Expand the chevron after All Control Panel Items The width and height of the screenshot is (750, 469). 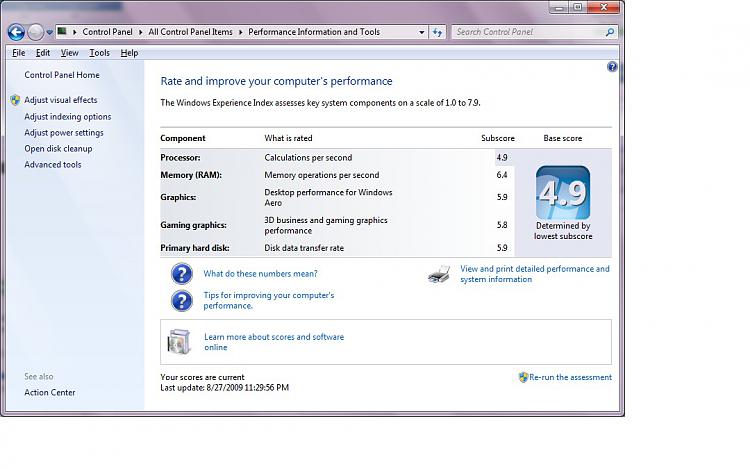(x=241, y=32)
